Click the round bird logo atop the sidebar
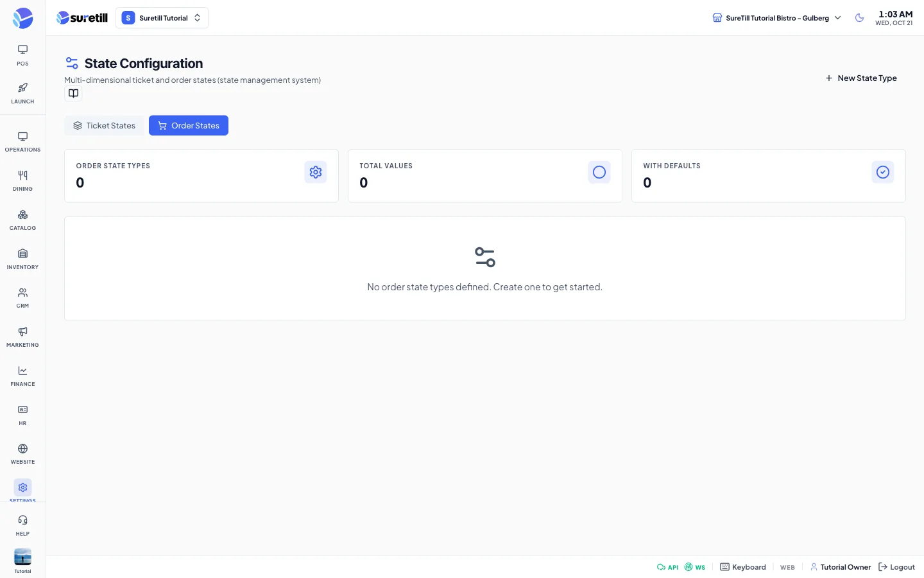Screen dimensions: 924x578 coord(22,18)
